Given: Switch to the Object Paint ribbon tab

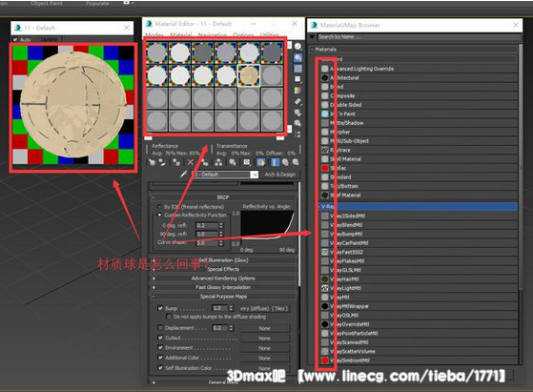Looking at the screenshot, I should point(47,4).
